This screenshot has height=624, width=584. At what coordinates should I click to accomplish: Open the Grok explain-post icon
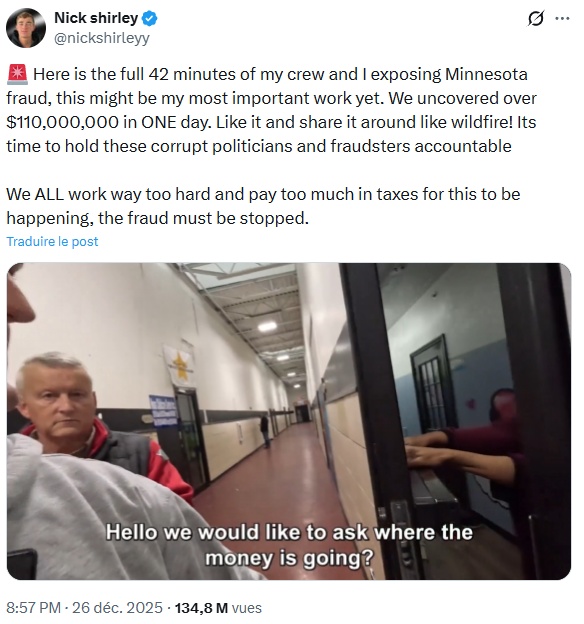click(535, 19)
